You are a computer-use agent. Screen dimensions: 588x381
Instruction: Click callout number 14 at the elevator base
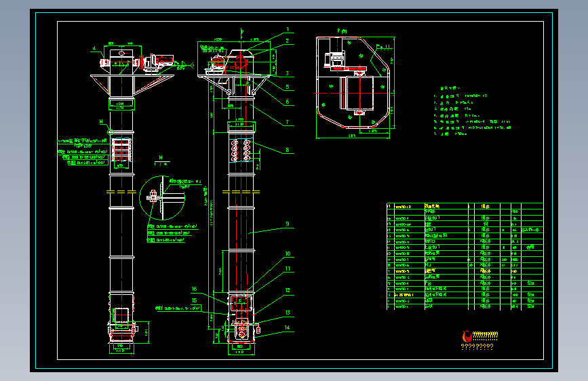point(288,327)
